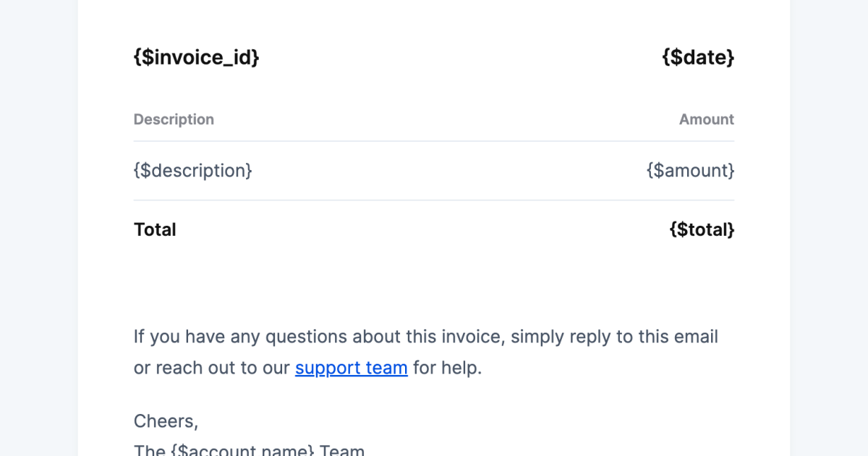This screenshot has width=868, height=456.
Task: Click the "Cheers," sign-off line
Action: click(166, 421)
